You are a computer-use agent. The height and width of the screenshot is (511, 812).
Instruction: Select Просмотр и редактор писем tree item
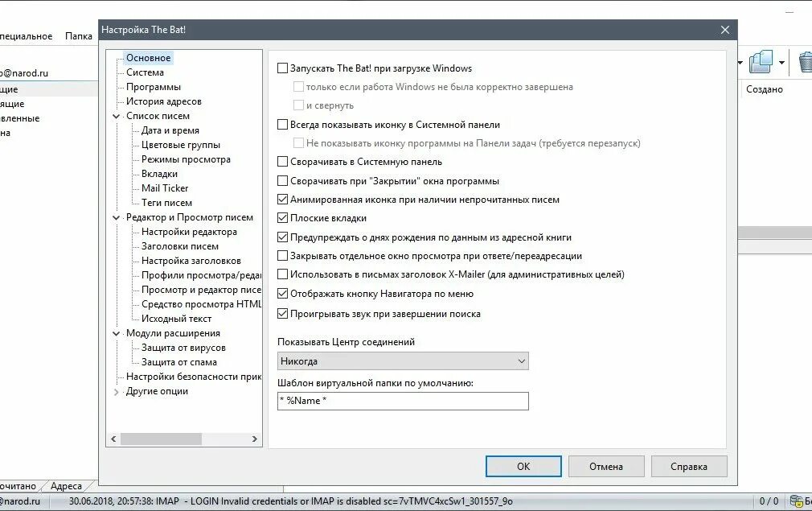click(201, 291)
